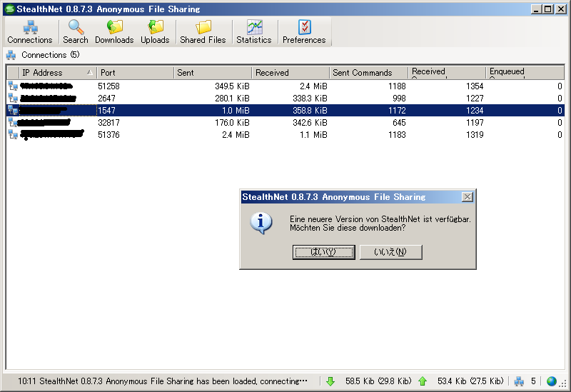Viewport: 571px width, 392px height.
Task: Click the connections count icon in status bar
Action: point(519,381)
